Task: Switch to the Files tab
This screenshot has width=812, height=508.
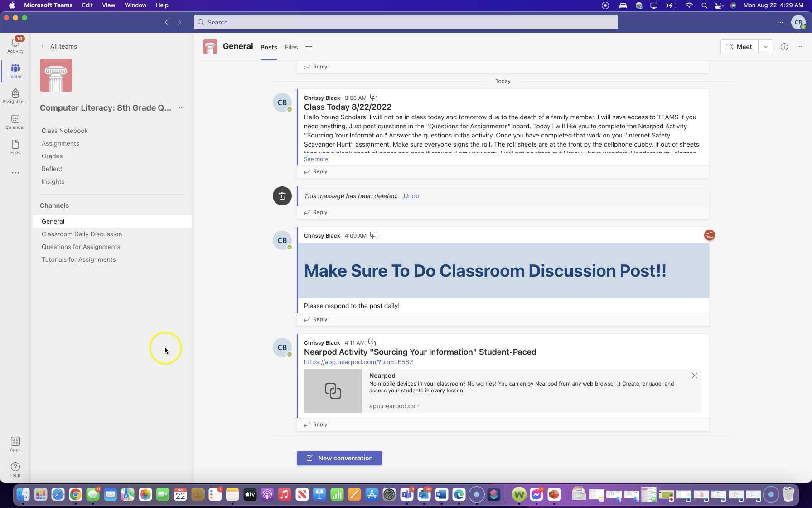Action: (x=291, y=47)
